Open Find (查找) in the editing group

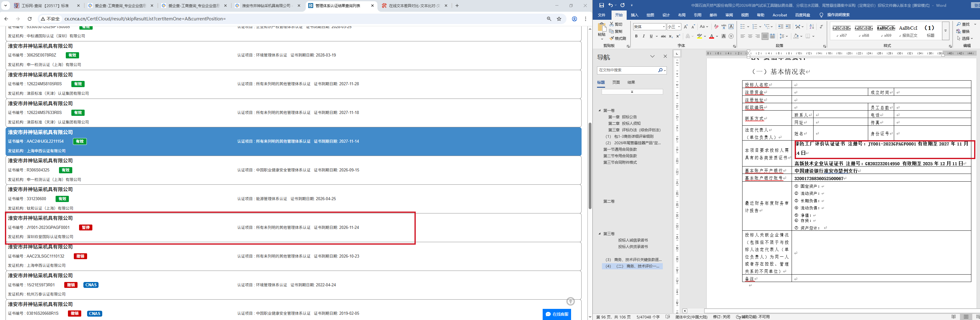[x=963, y=24]
